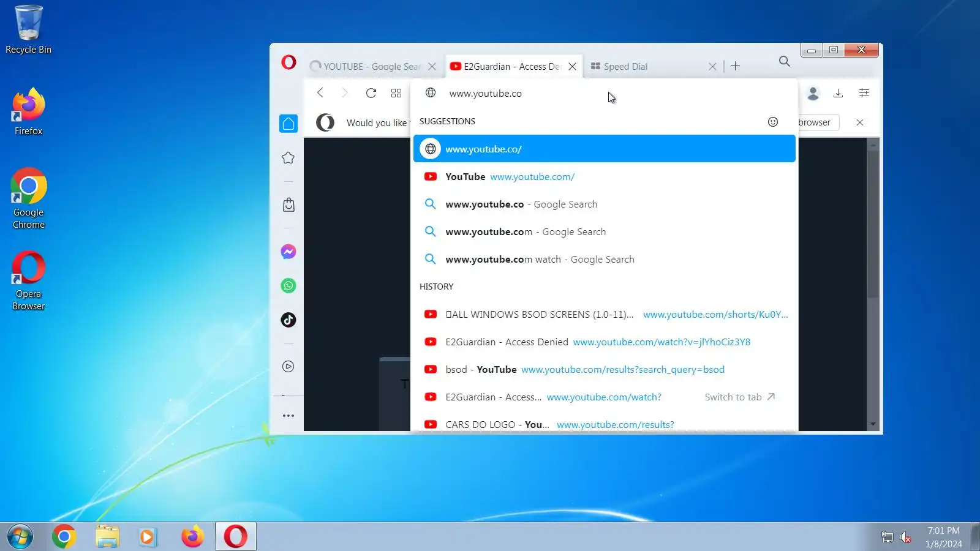980x551 pixels.
Task: Open Windows Media Player from taskbar
Action: pyautogui.click(x=148, y=537)
